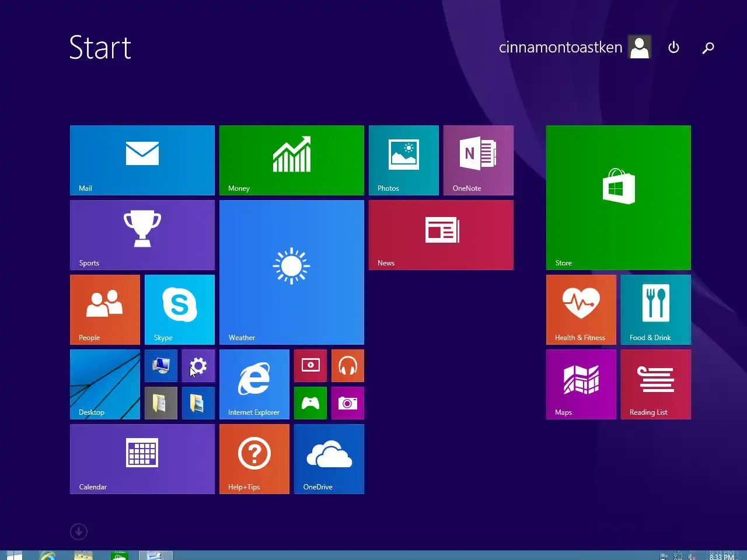Viewport: 747px width, 560px height.
Task: Open the Help+Tips tile
Action: pyautogui.click(x=254, y=459)
